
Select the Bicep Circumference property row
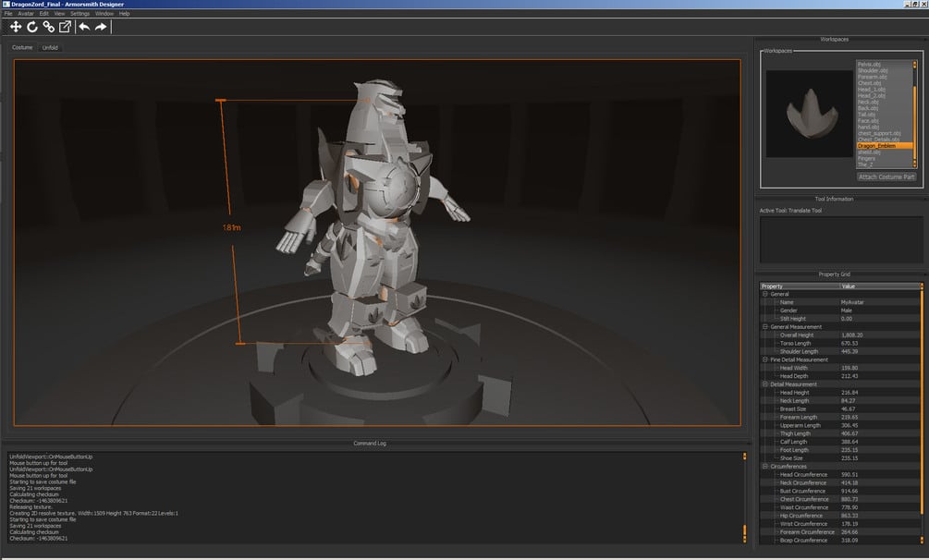click(840, 541)
